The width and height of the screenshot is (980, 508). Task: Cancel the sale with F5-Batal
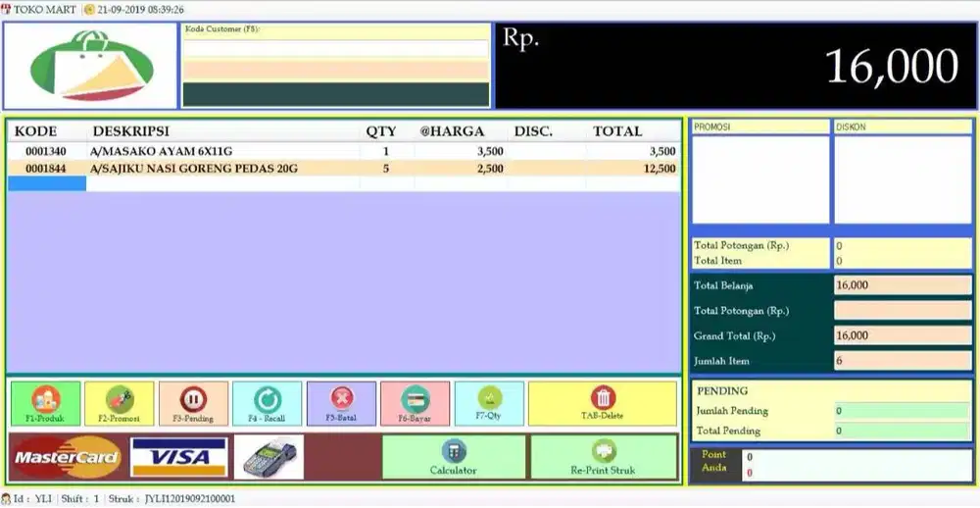click(341, 404)
